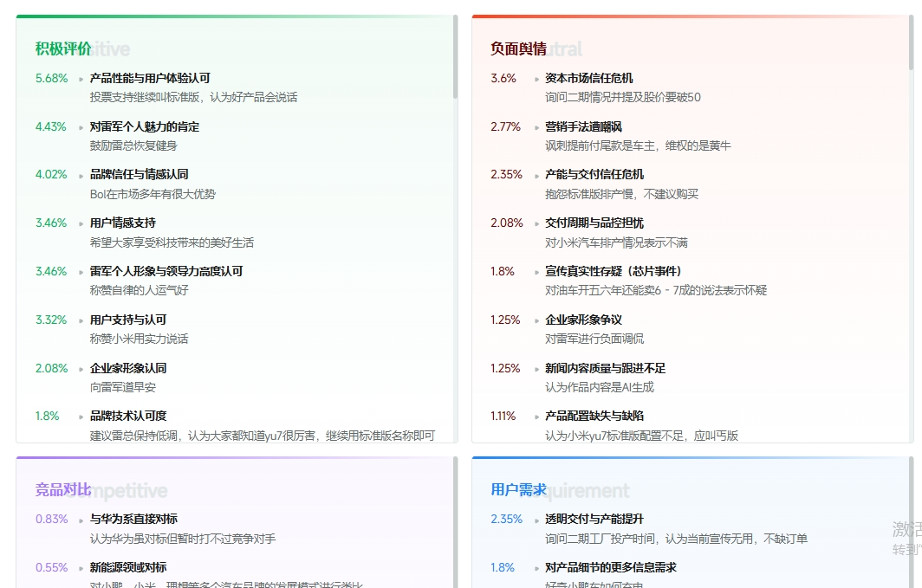Select the 对产品细节的更多信息需求 title

(x=611, y=567)
